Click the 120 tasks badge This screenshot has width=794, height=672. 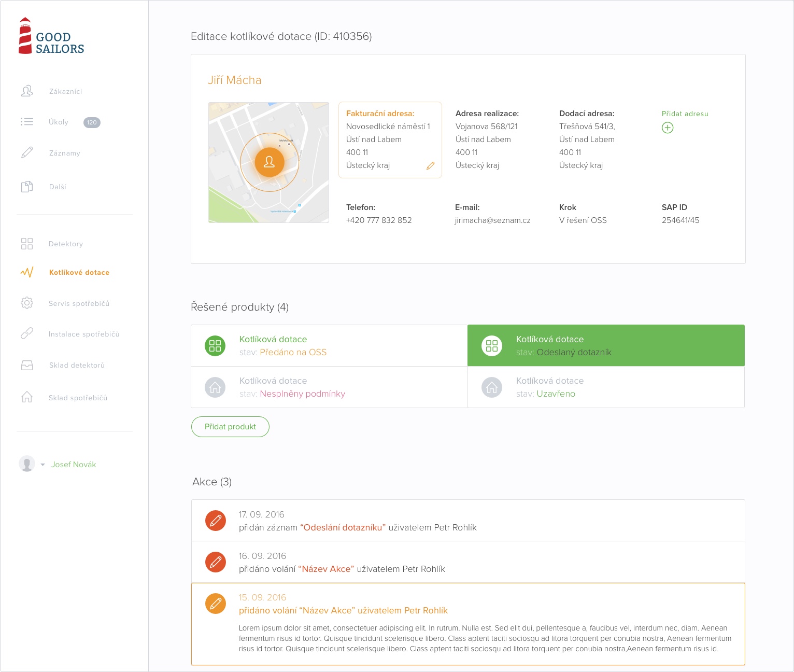coord(92,122)
